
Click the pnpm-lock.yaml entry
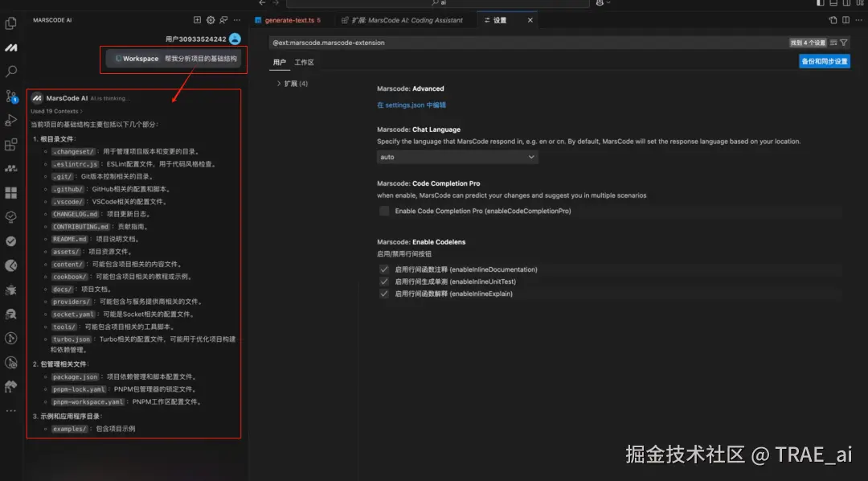coord(79,389)
